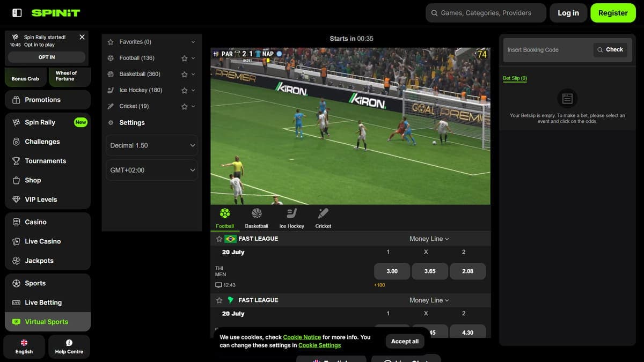Click the Insert Booking Code field
Image resolution: width=644 pixels, height=362 pixels.
(547, 50)
